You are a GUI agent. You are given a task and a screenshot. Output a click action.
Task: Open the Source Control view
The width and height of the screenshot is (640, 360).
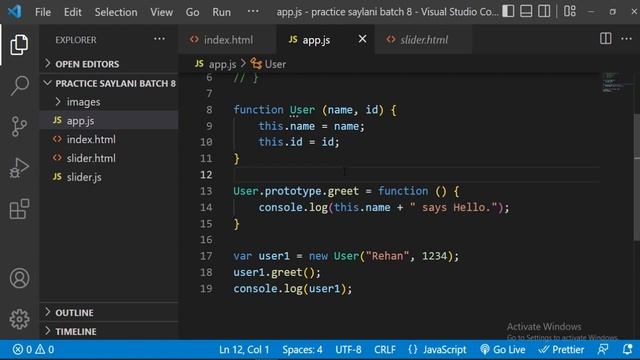[x=19, y=126]
